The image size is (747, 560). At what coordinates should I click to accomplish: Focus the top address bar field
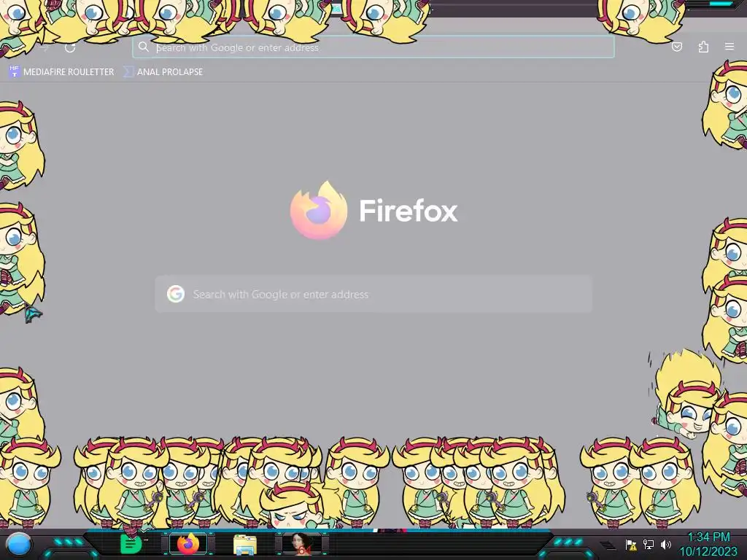[x=373, y=47]
